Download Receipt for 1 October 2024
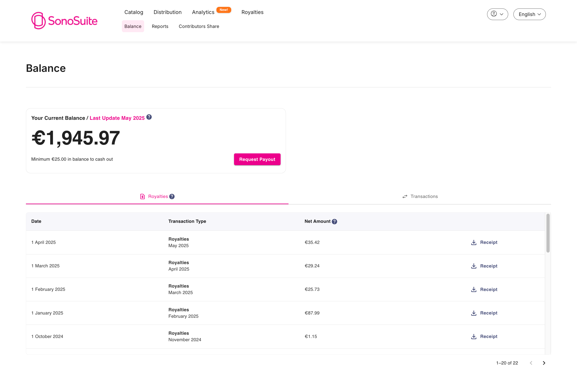 click(x=484, y=336)
